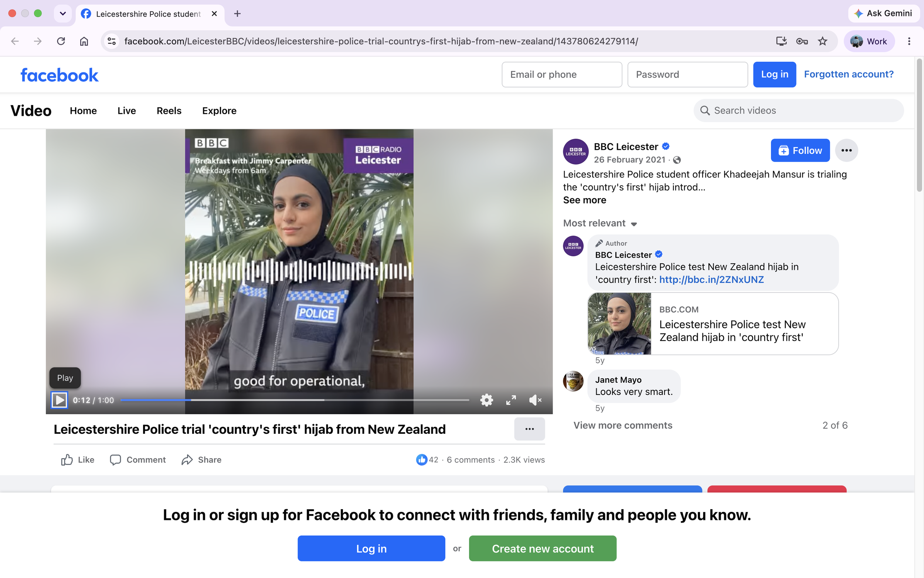Click the Facebook logo
The height and width of the screenshot is (578, 924).
click(x=59, y=75)
